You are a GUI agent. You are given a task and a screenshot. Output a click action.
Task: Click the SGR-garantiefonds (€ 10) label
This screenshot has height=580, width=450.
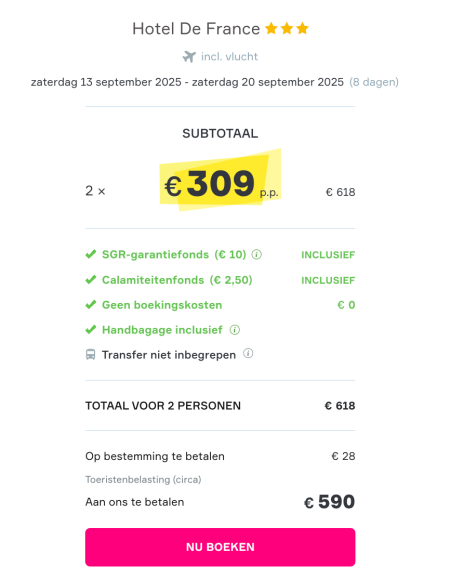pyautogui.click(x=174, y=254)
